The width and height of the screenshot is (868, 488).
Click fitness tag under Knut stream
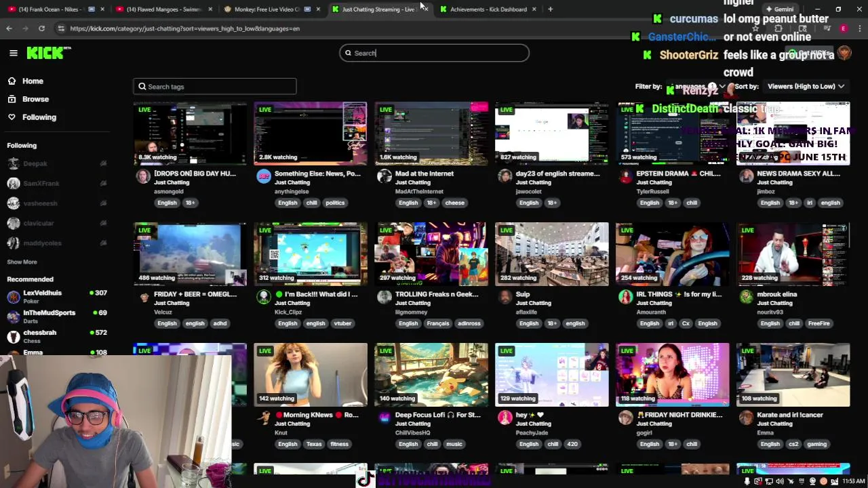[x=339, y=444]
